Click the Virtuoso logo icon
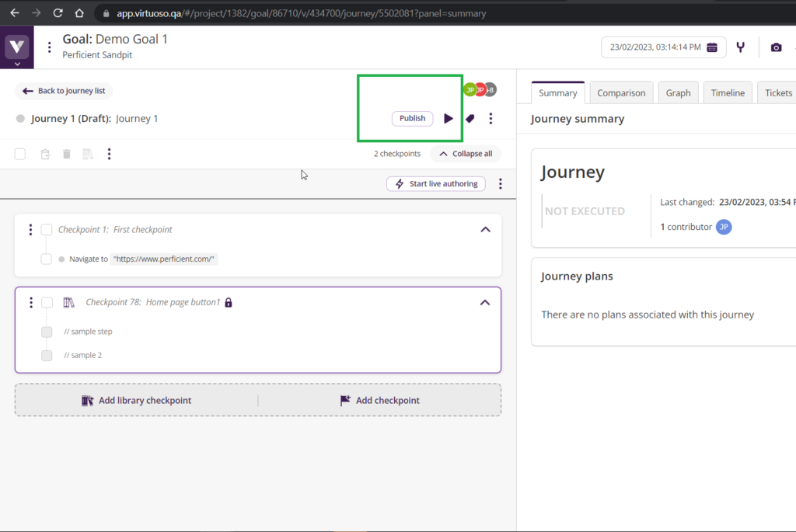 pos(17,47)
